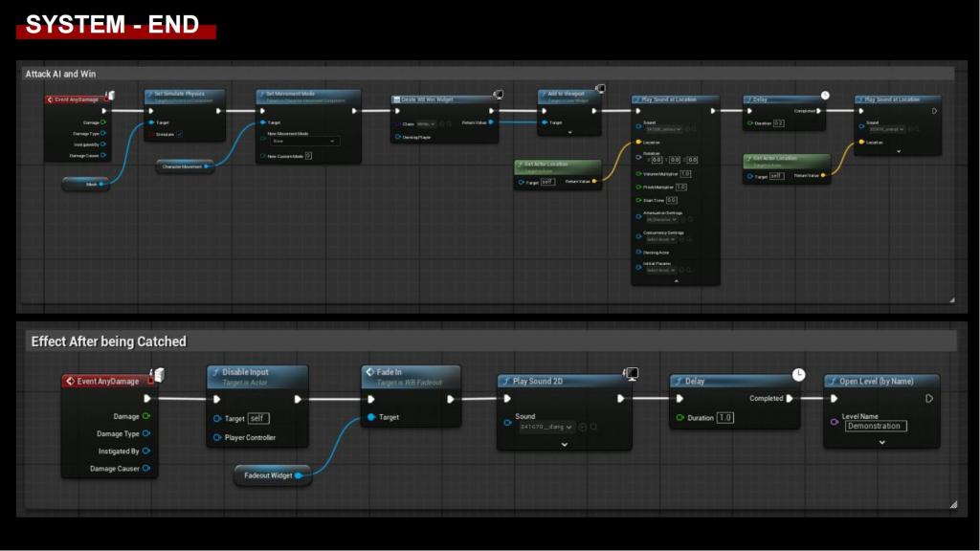Toggle the Simulate checkbox on Set Simulate Physics
The height and width of the screenshot is (551, 980).
pos(179,135)
